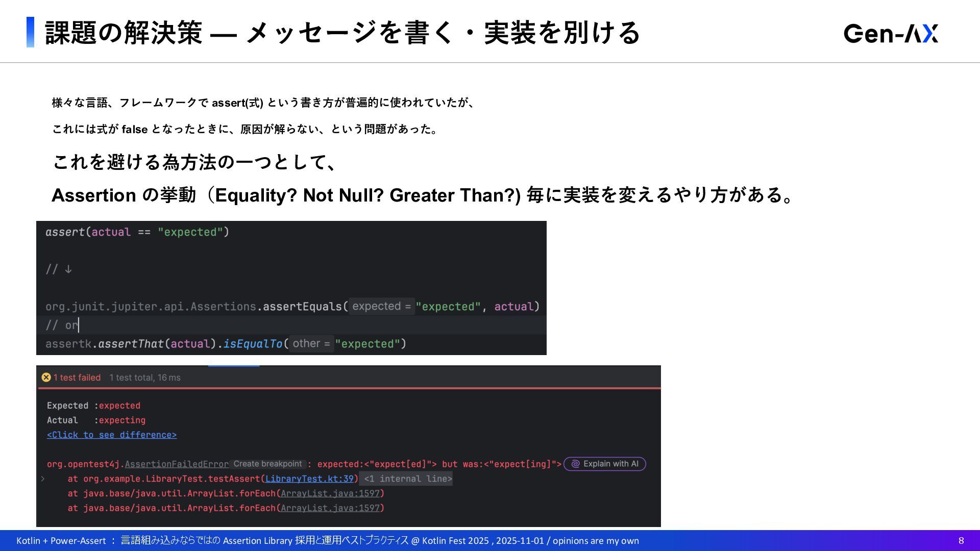Click the AssertionFailedError class link
The image size is (980, 551).
pos(177,464)
